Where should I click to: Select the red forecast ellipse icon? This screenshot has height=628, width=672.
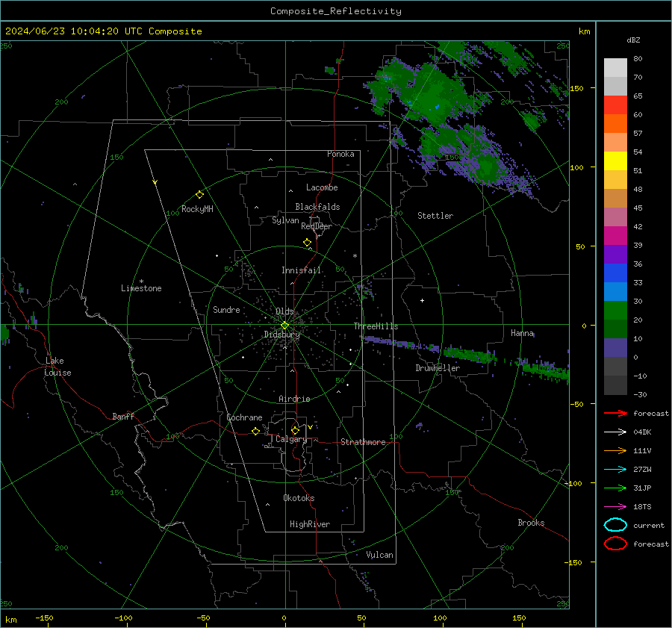(615, 544)
